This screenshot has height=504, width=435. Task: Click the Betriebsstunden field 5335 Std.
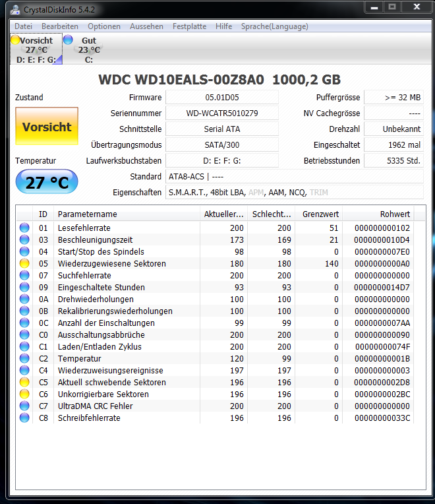pos(393,160)
